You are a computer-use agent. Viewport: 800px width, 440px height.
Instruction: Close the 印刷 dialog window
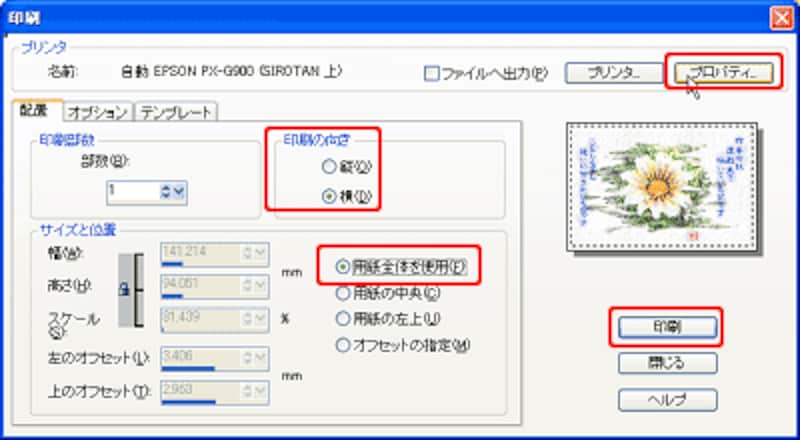coord(781,18)
